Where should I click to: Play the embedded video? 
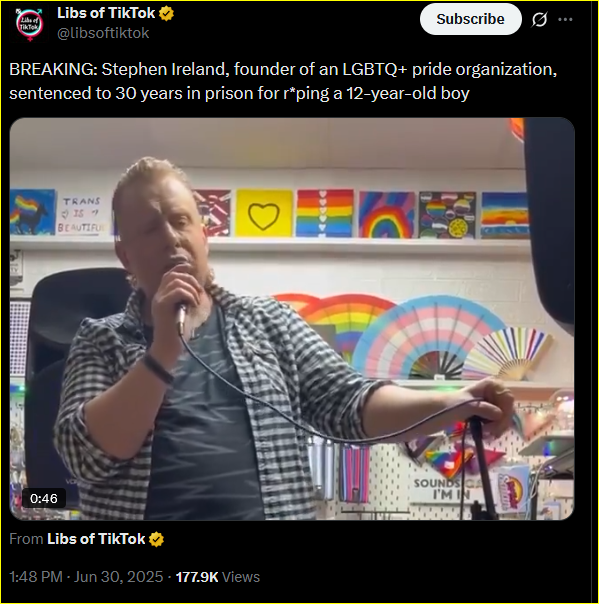(292, 319)
